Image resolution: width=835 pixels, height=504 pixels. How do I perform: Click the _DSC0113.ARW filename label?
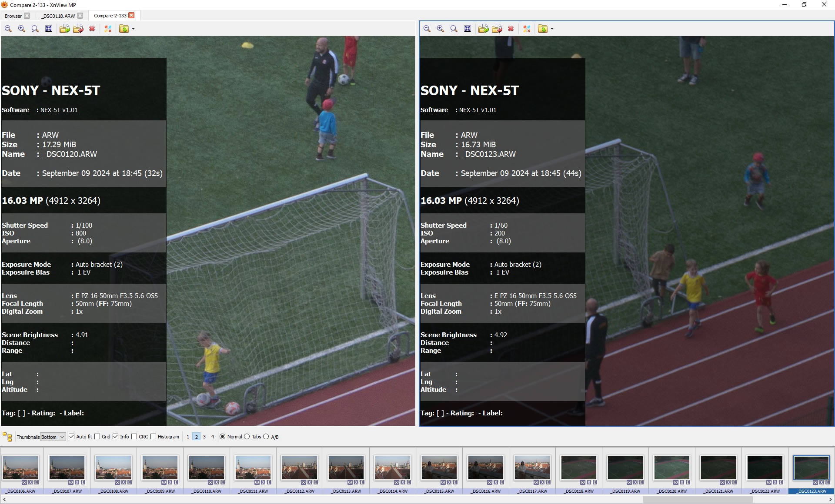(347, 491)
